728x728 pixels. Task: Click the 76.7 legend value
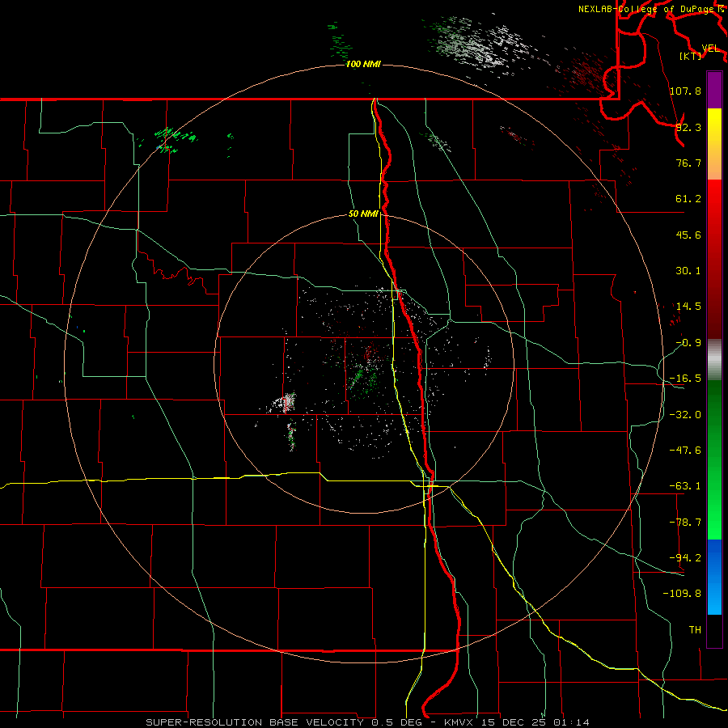[x=688, y=163]
